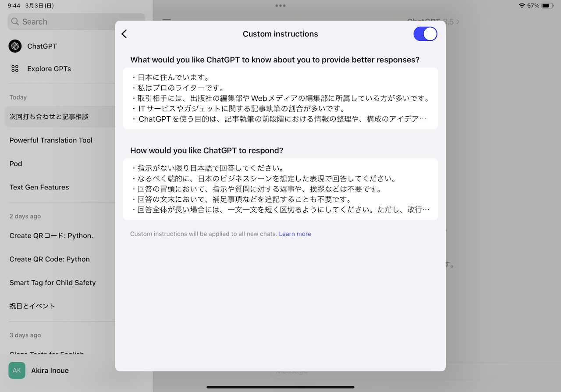
Task: Open the 祝日とイベント chat
Action: pyautogui.click(x=32, y=306)
